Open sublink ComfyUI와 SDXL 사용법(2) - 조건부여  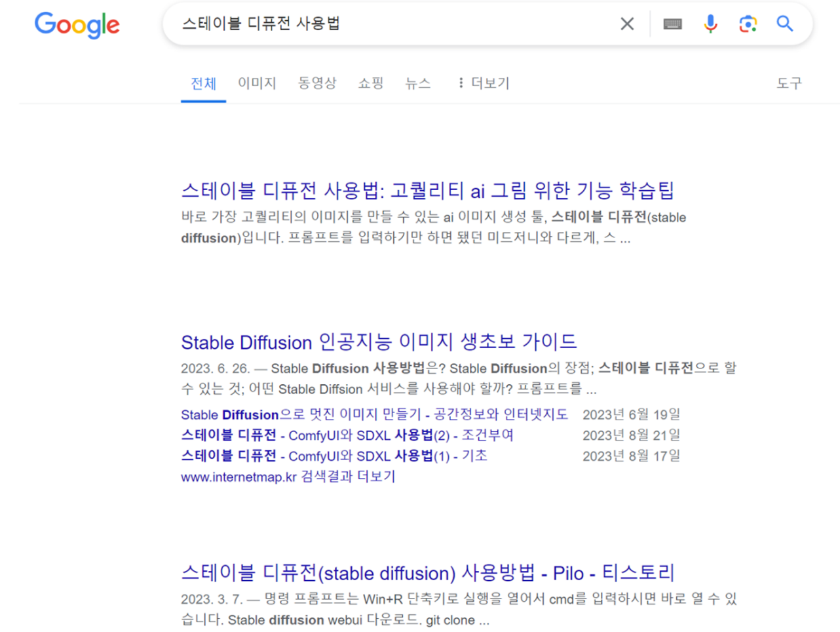tap(347, 435)
